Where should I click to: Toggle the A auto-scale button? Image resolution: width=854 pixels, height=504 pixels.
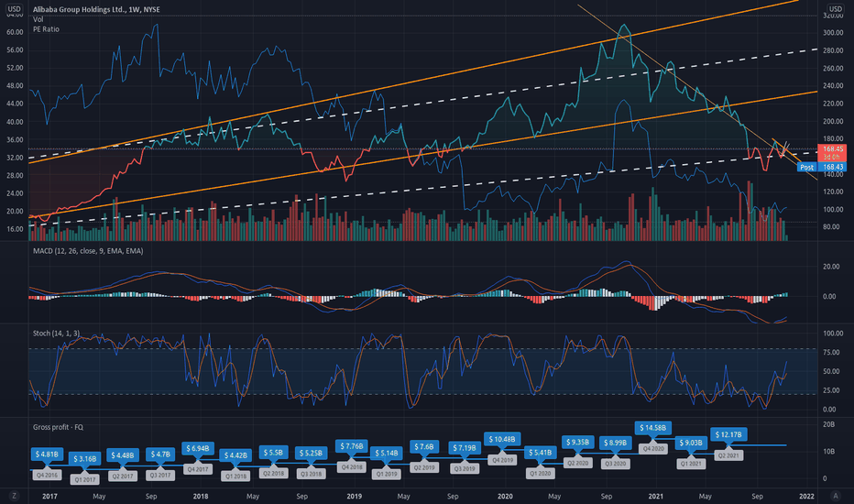836,496
